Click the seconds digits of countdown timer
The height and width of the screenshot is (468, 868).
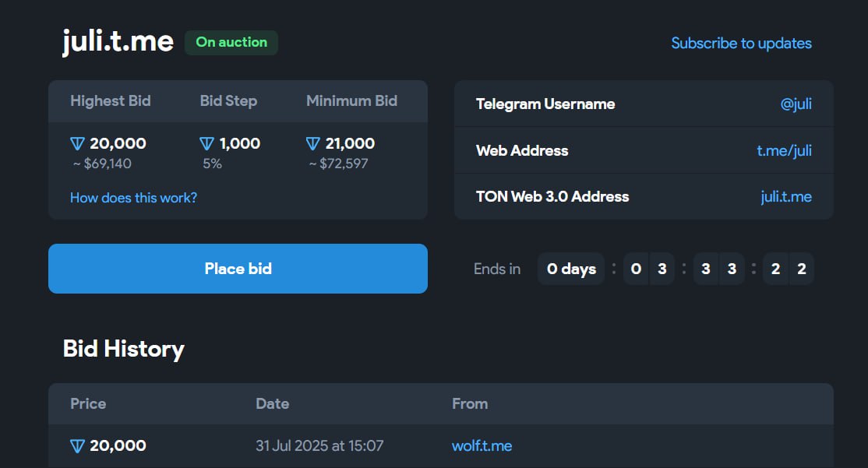[789, 269]
